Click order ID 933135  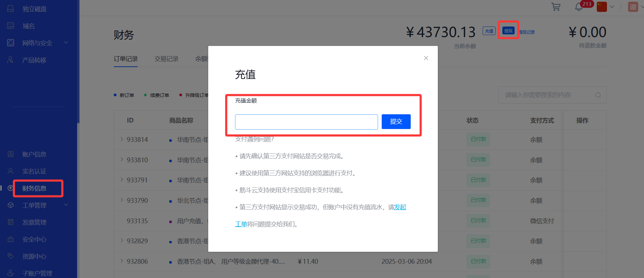click(137, 221)
